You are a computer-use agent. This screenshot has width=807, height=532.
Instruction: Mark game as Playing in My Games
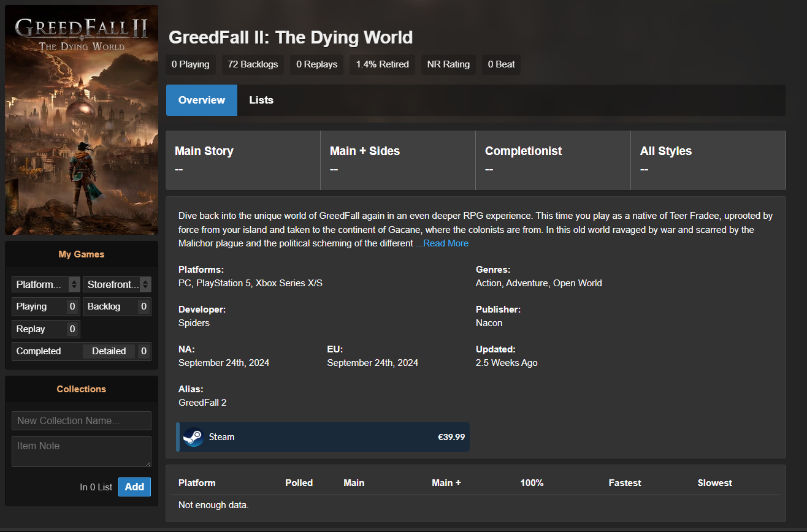tap(46, 306)
